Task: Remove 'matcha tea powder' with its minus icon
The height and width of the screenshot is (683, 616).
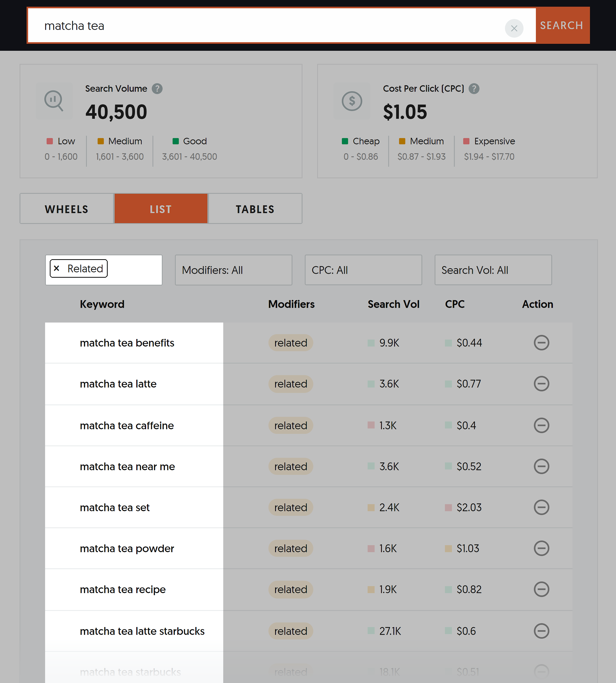Action: pos(541,548)
